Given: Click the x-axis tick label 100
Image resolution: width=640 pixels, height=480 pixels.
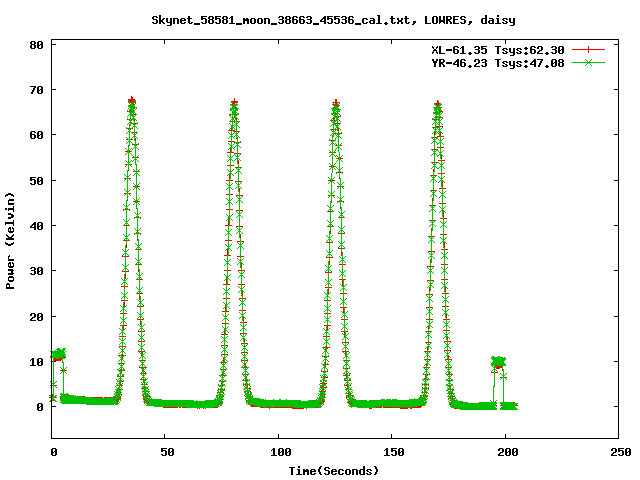Looking at the screenshot, I should coord(281,452).
